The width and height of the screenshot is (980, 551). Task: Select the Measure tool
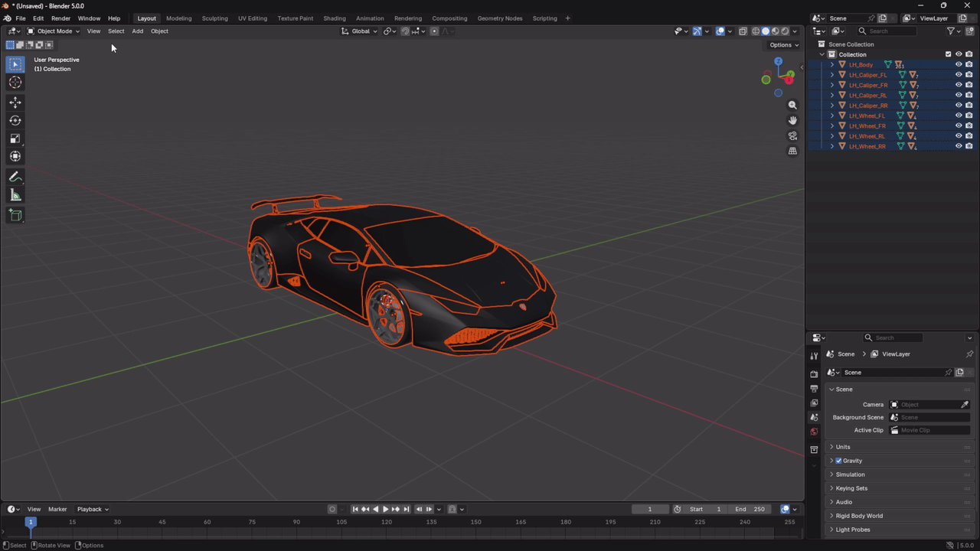click(x=15, y=195)
